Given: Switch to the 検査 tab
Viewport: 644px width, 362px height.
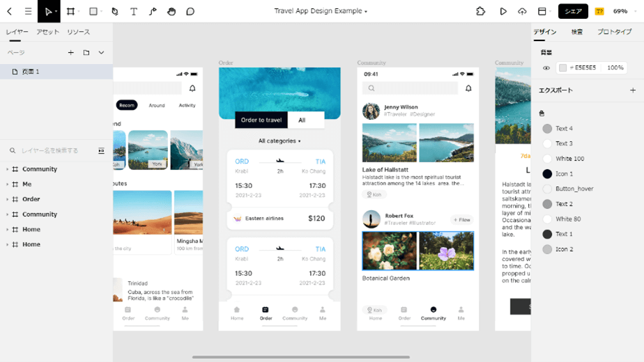Looking at the screenshot, I should 576,32.
